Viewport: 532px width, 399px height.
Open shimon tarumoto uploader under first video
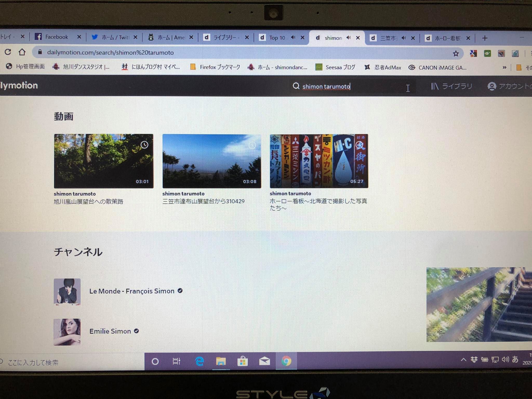click(75, 194)
